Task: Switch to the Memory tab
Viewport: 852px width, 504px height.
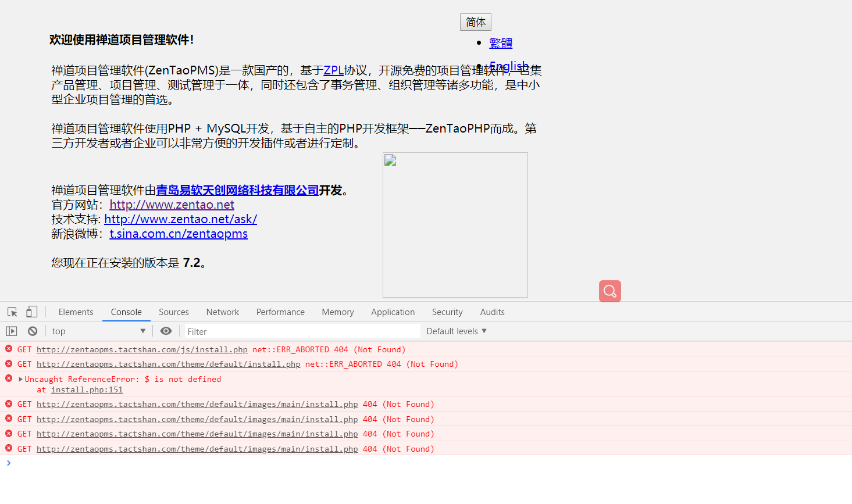Action: (338, 312)
